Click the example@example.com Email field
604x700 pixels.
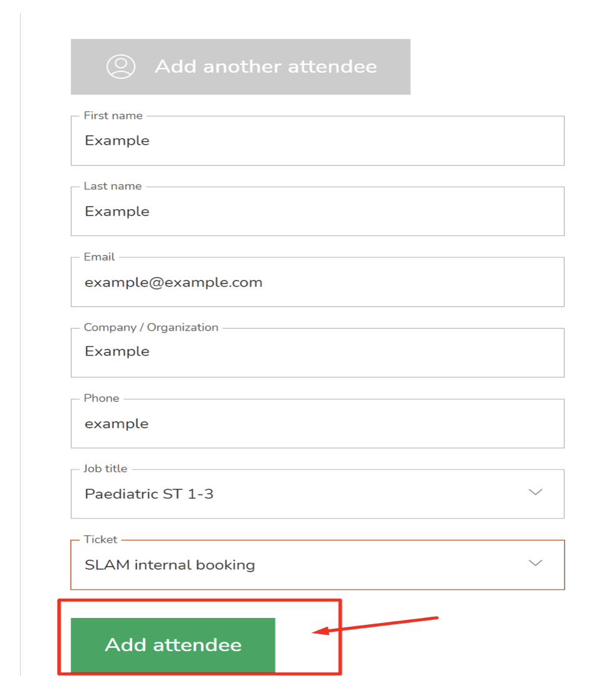(x=317, y=282)
